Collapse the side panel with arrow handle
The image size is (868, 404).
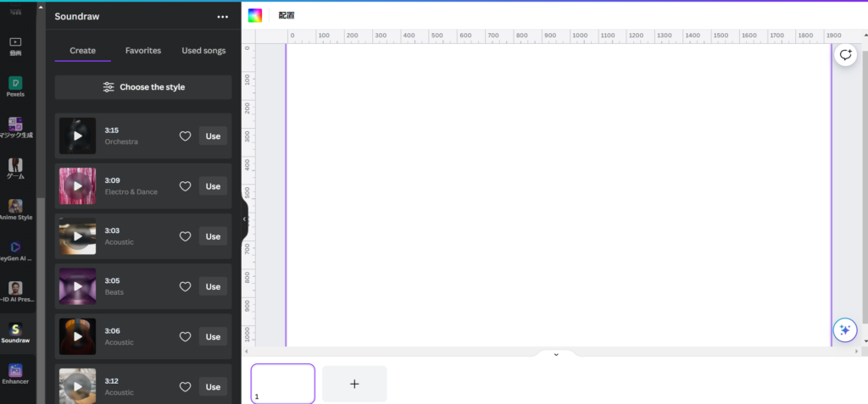tap(244, 219)
